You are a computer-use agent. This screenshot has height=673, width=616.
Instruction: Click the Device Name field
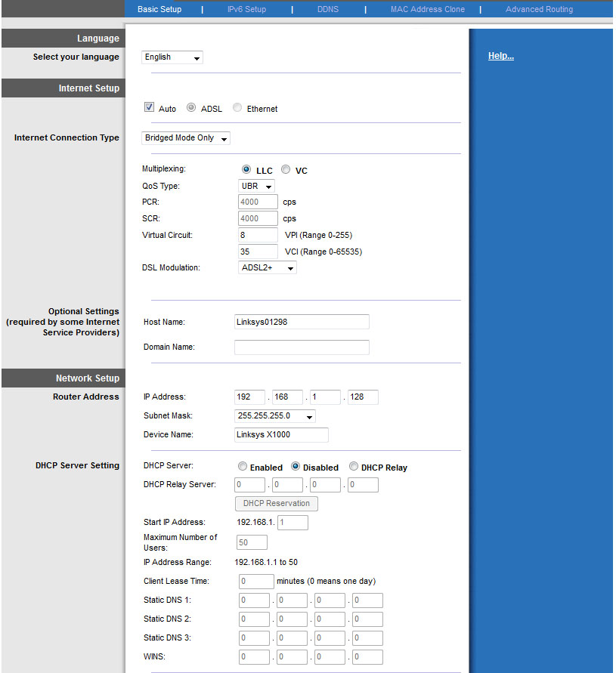(x=281, y=435)
